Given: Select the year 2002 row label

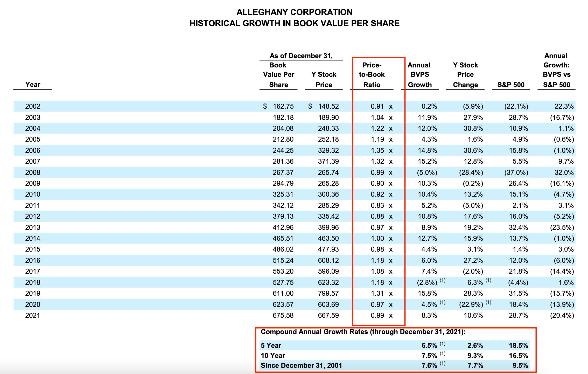Looking at the screenshot, I should click(x=33, y=106).
